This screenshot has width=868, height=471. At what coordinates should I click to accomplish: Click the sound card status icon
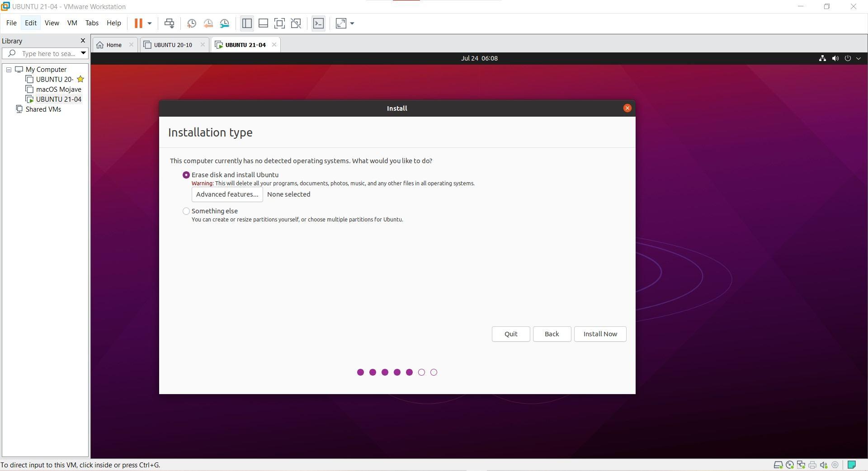824,465
